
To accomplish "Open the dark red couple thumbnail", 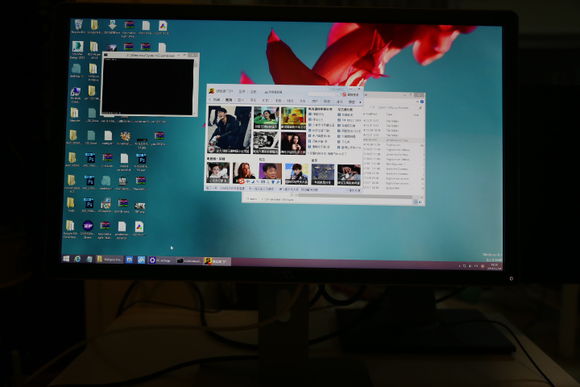I will [293, 143].
